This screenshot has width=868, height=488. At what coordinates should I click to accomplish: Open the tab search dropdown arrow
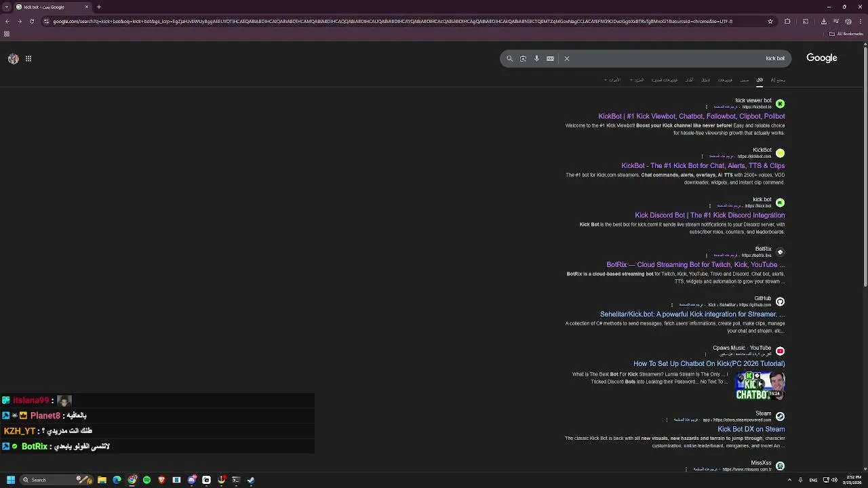tap(6, 7)
